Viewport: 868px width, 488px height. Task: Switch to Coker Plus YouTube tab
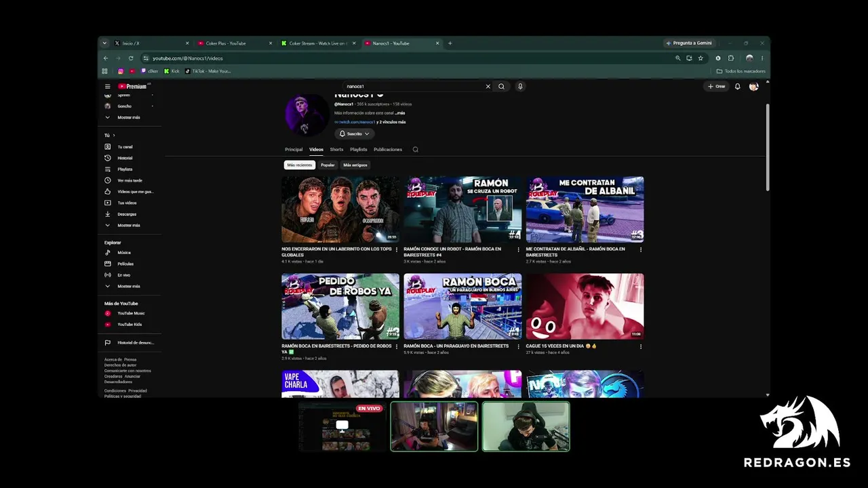234,43
